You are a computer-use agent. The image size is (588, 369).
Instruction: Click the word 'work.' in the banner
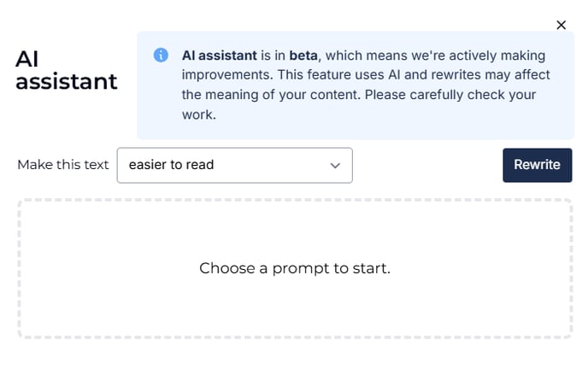[x=199, y=114]
